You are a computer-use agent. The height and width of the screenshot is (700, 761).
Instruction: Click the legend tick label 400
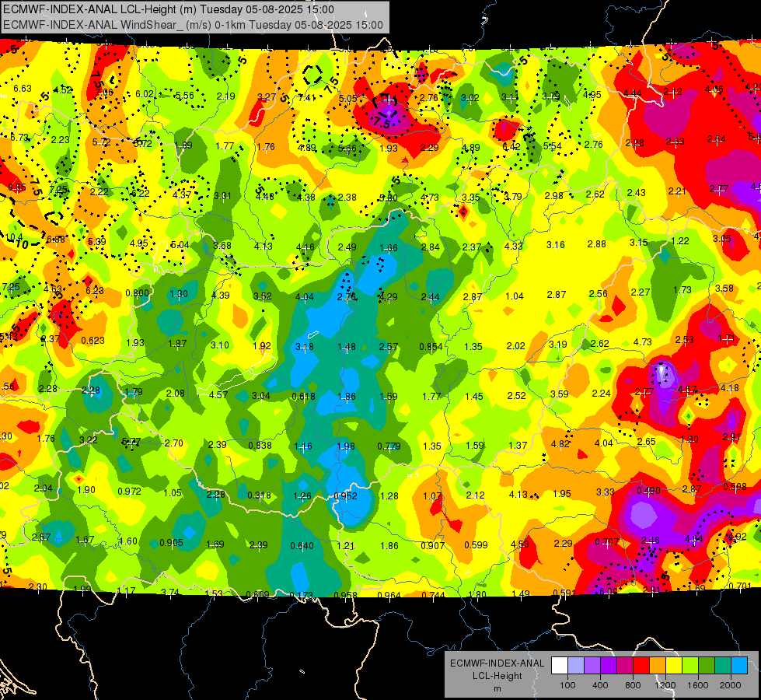pyautogui.click(x=600, y=685)
